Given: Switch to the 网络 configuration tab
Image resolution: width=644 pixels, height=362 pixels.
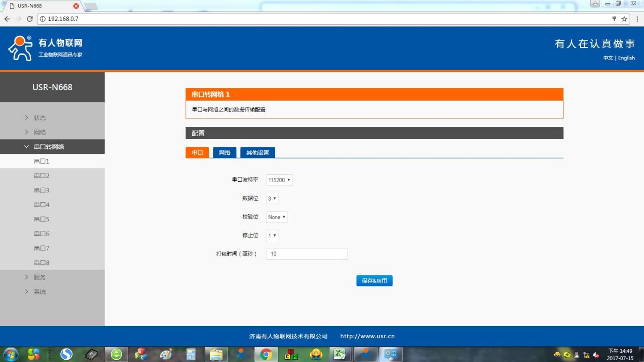Looking at the screenshot, I should pyautogui.click(x=225, y=152).
